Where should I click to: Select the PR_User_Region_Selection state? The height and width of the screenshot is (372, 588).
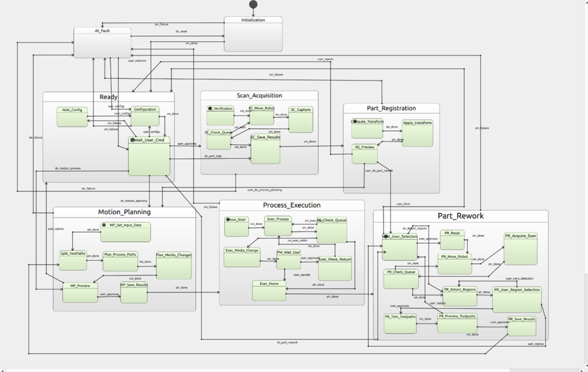pyautogui.click(x=517, y=300)
